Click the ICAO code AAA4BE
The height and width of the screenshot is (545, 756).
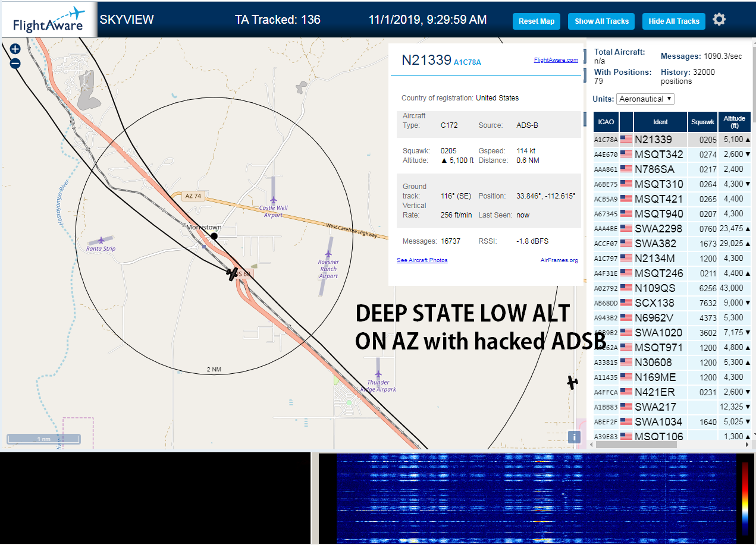pos(606,229)
